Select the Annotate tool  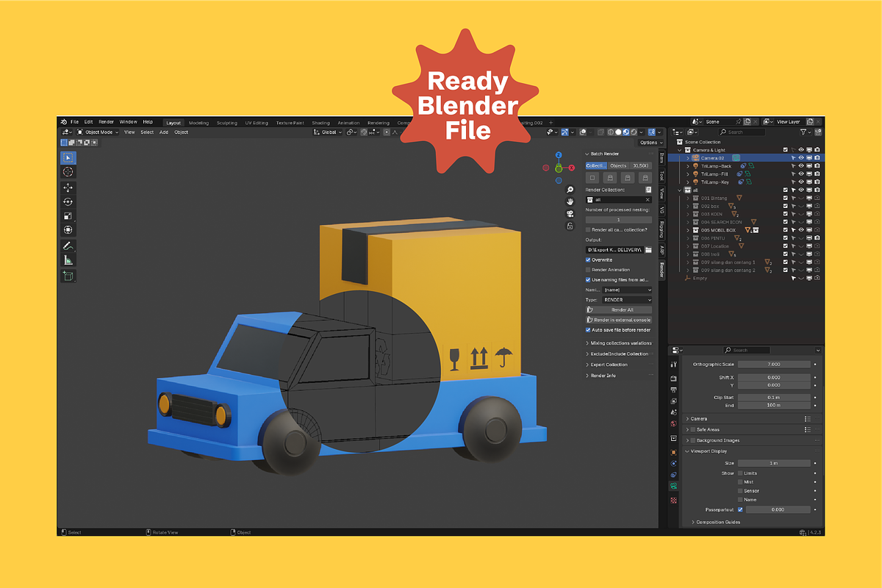point(68,245)
